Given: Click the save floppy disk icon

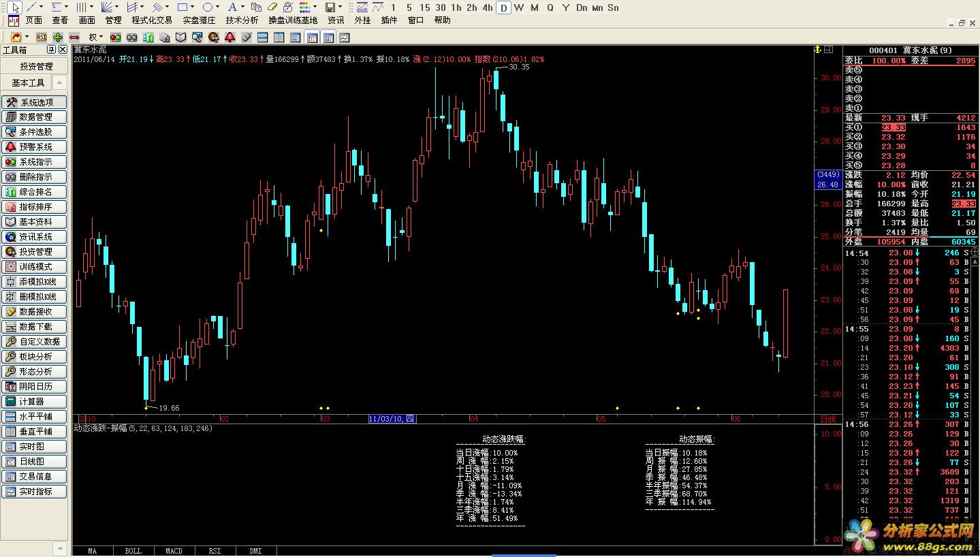Looking at the screenshot, I should pyautogui.click(x=330, y=7).
